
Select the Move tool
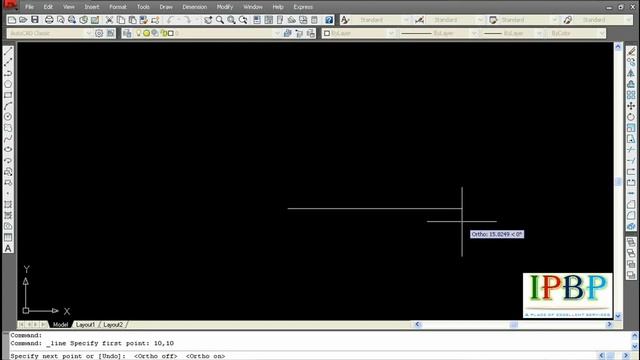point(631,106)
